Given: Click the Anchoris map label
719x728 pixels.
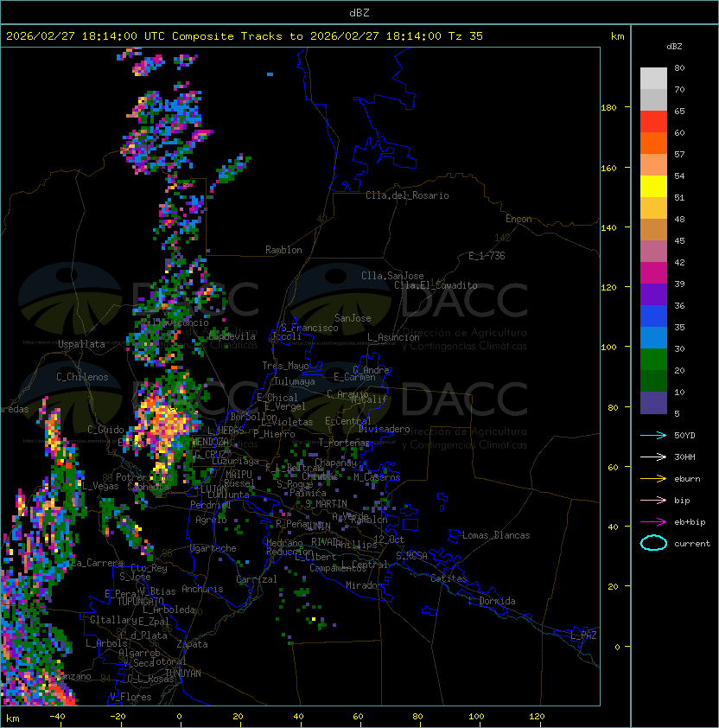Looking at the screenshot, I should [x=202, y=589].
